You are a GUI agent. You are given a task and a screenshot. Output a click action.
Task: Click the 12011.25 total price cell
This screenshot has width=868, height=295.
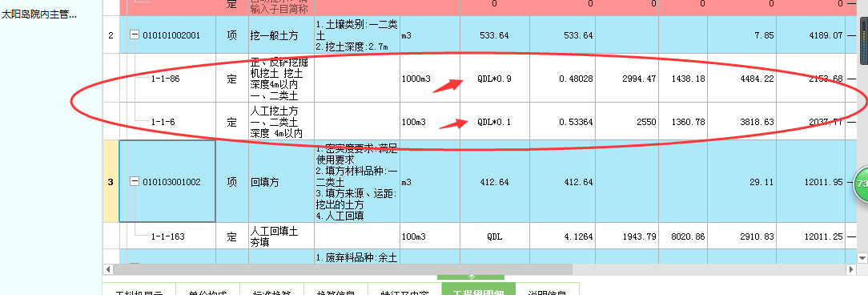(x=810, y=236)
